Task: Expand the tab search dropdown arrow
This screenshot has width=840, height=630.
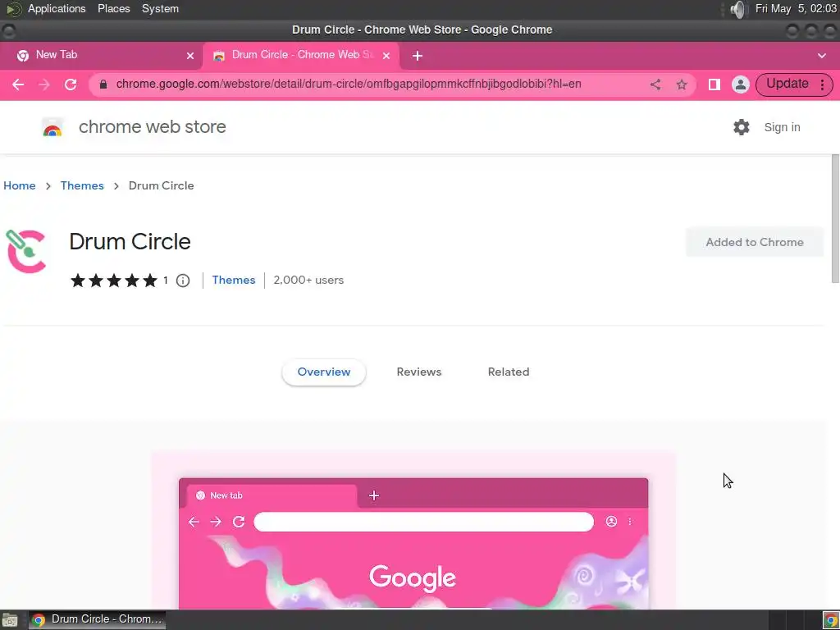Action: [822, 56]
